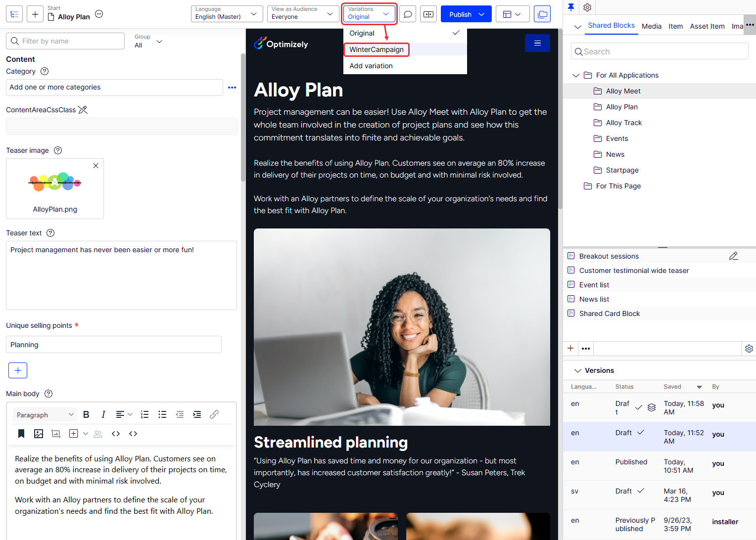Pin the assets pane
The width and height of the screenshot is (756, 540).
pyautogui.click(x=571, y=7)
